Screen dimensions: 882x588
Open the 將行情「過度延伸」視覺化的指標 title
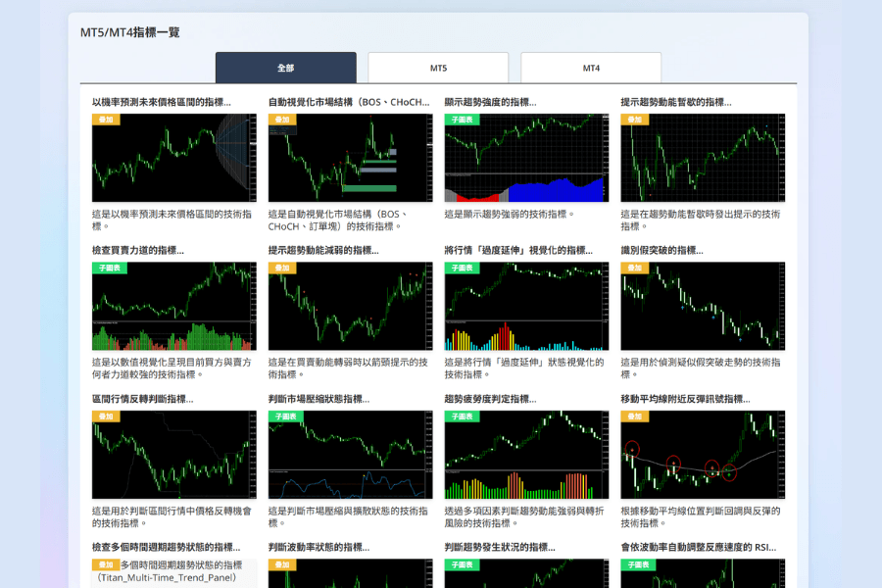point(518,251)
